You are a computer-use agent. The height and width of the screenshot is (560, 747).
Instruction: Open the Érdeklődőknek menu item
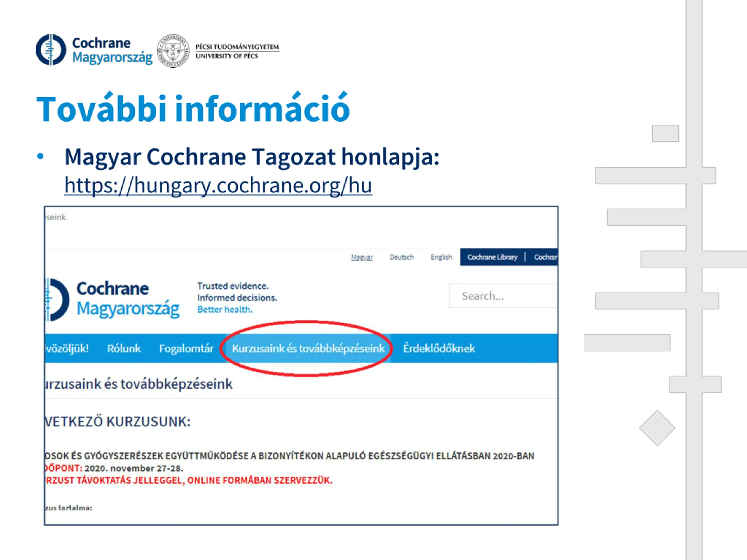pyautogui.click(x=439, y=348)
